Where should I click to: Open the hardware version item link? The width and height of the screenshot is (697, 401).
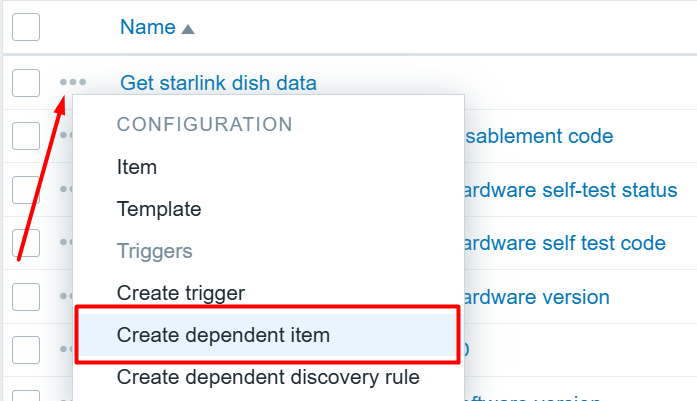(537, 297)
